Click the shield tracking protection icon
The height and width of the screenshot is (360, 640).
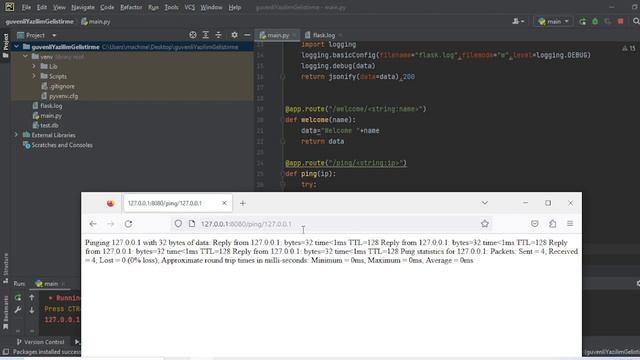pos(178,224)
